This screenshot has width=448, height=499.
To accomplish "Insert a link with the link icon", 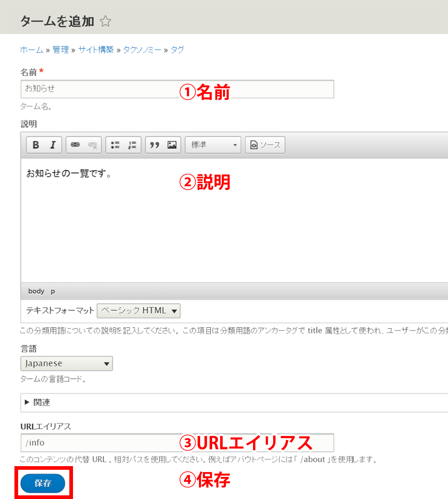I will (x=75, y=145).
